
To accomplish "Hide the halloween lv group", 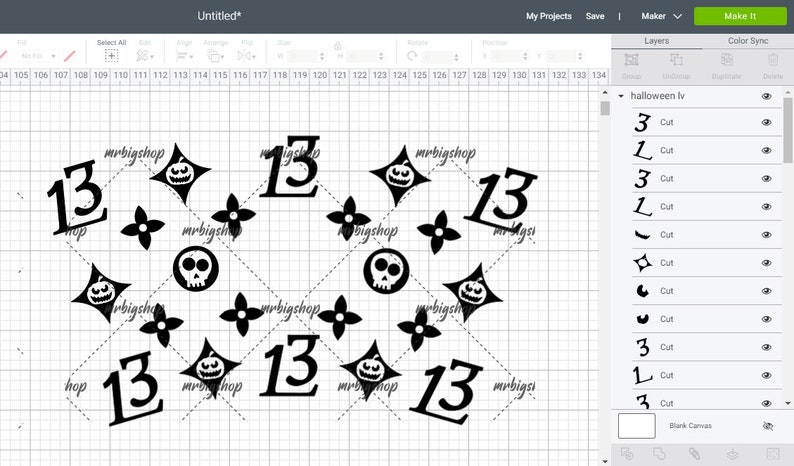I will point(767,96).
